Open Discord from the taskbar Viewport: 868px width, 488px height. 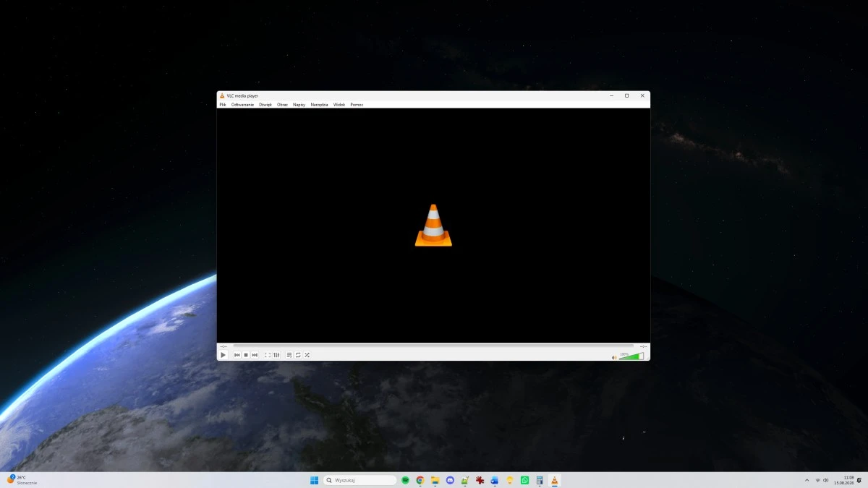(450, 480)
